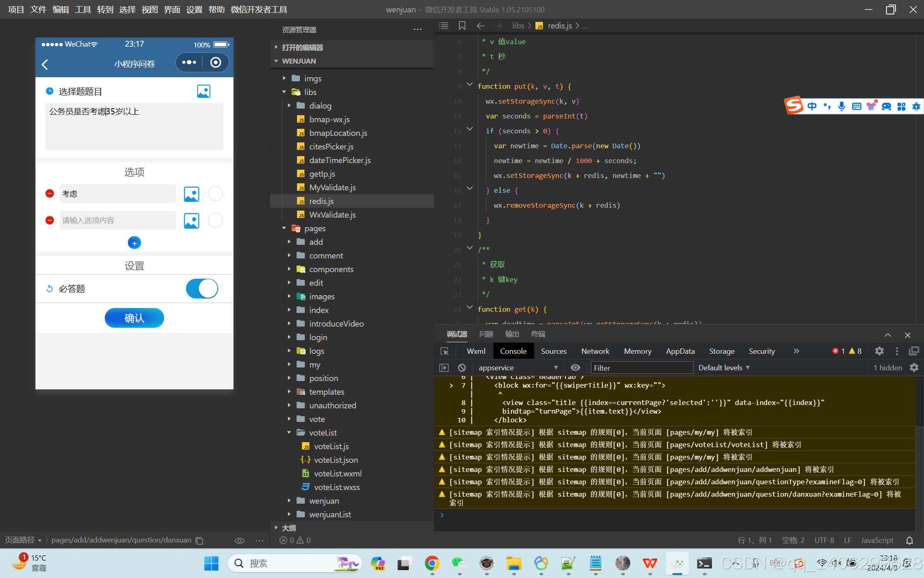
Task: Open WxValidate.js file in explorer
Action: click(332, 215)
